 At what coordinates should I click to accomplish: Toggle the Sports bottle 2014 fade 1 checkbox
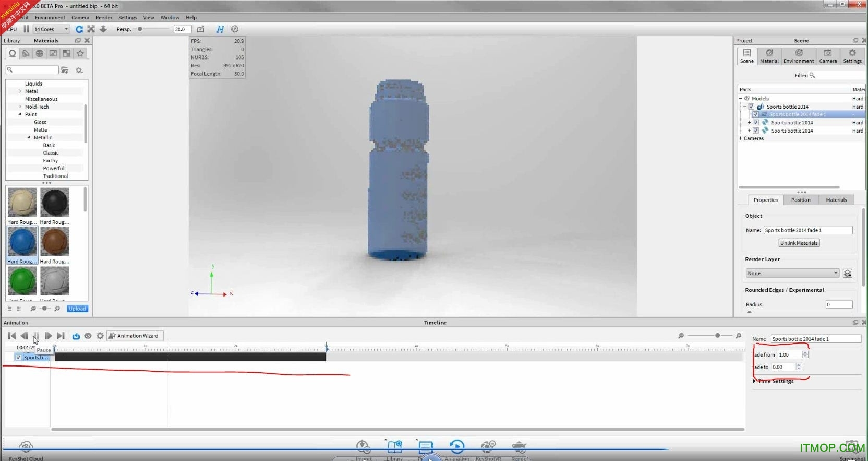[x=755, y=114]
